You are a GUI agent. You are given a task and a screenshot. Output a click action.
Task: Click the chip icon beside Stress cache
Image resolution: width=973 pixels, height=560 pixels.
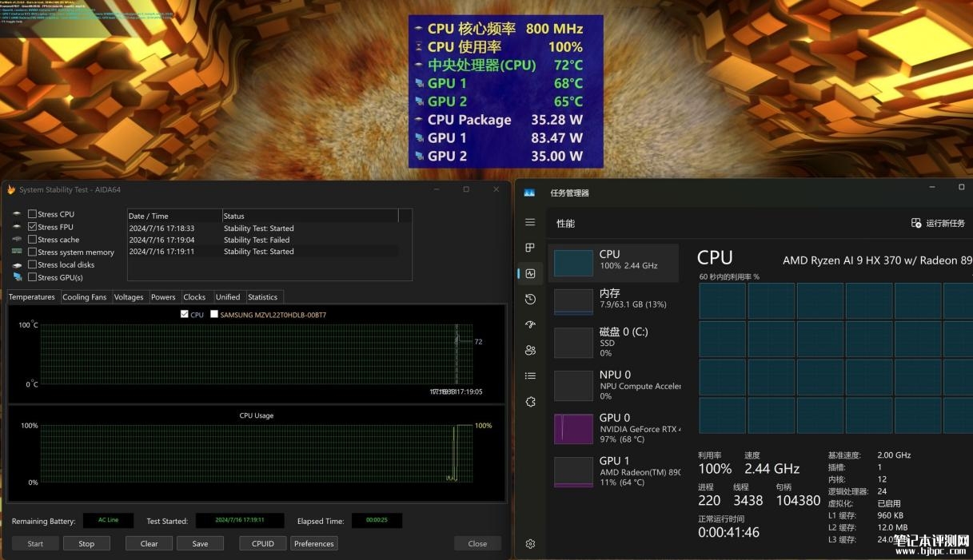[x=17, y=239]
